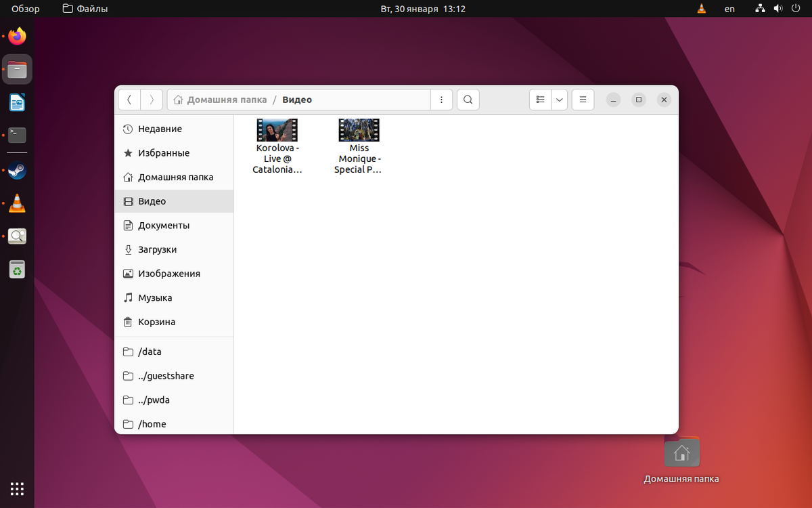The image size is (812, 508).
Task: Click the 'Miss Monique - Special P…' file name
Action: (x=359, y=158)
